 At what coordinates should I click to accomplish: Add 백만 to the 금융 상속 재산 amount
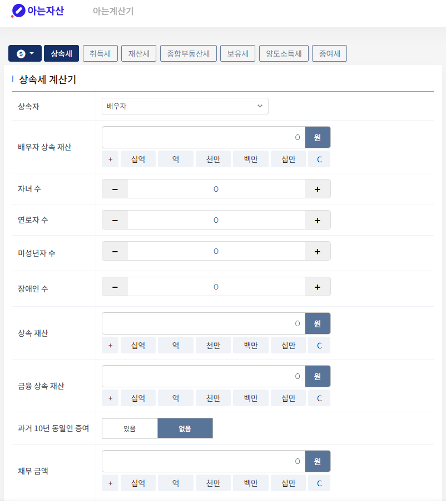[250, 398]
